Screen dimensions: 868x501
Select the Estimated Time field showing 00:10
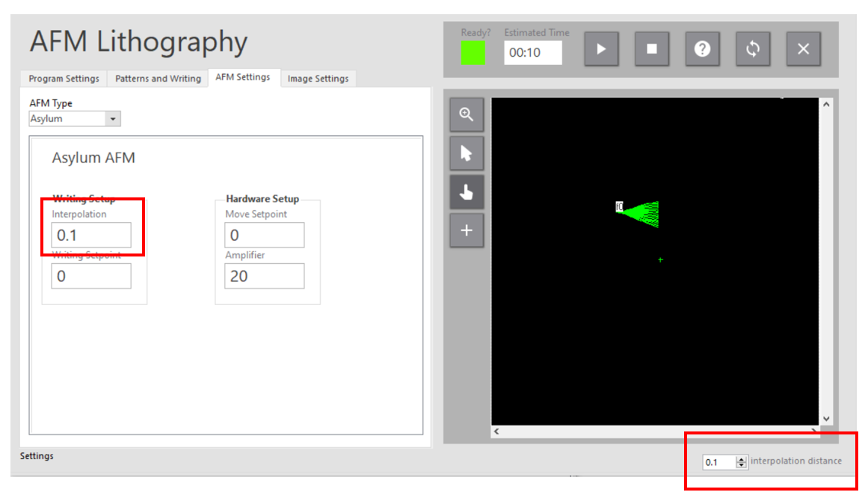click(532, 53)
